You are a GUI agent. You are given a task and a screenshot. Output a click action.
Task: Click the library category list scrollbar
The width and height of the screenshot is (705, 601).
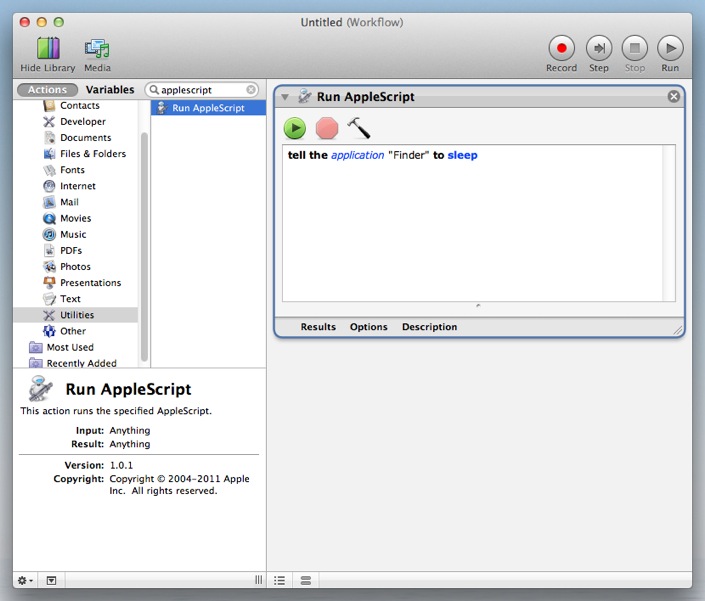(x=144, y=246)
